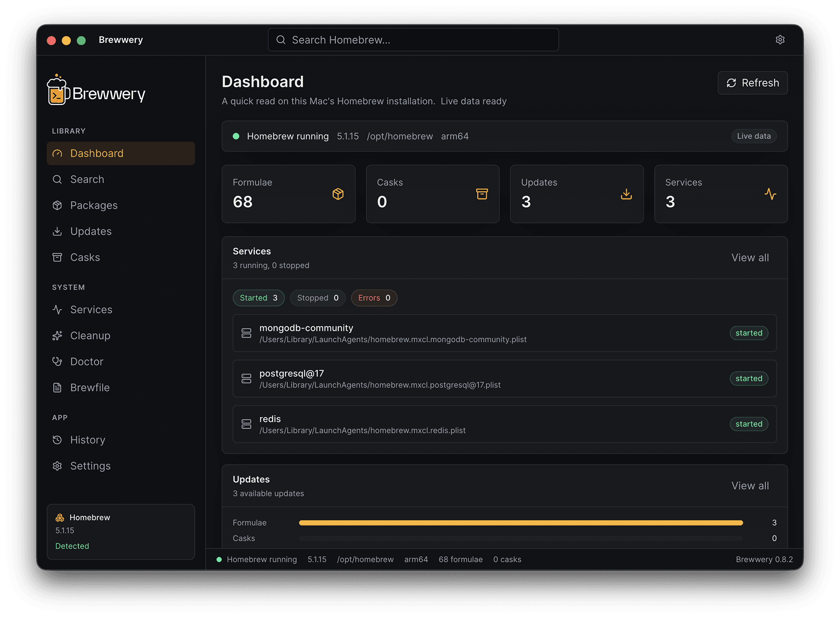Click the Doctor stethoscope icon in sidebar

tap(57, 361)
